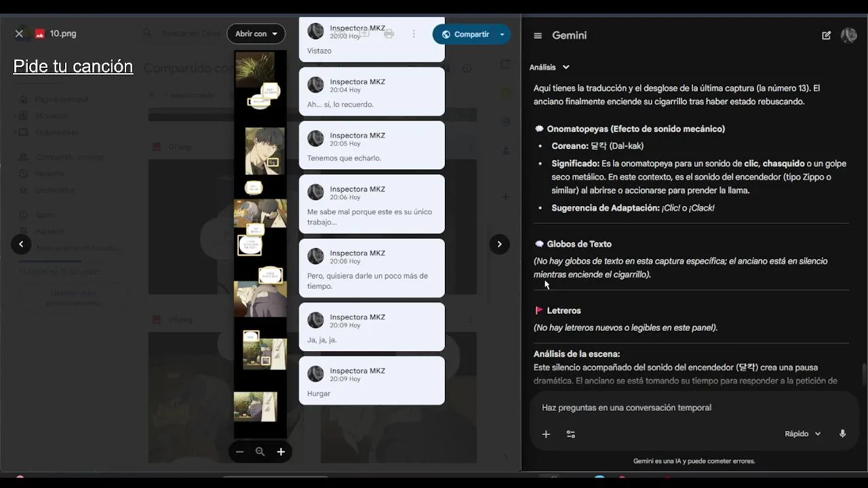Click the Gemini prompt input field
This screenshot has width=868, height=488.
pyautogui.click(x=694, y=407)
